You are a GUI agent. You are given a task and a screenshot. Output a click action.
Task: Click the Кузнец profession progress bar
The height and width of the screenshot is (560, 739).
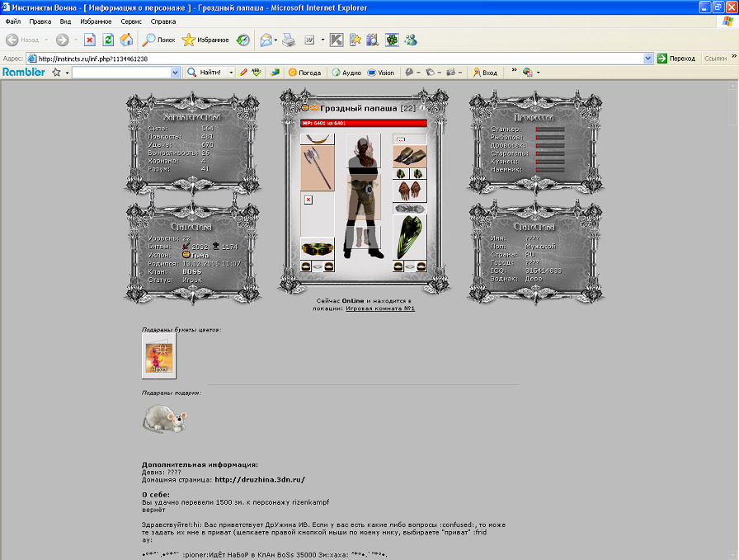click(x=550, y=161)
